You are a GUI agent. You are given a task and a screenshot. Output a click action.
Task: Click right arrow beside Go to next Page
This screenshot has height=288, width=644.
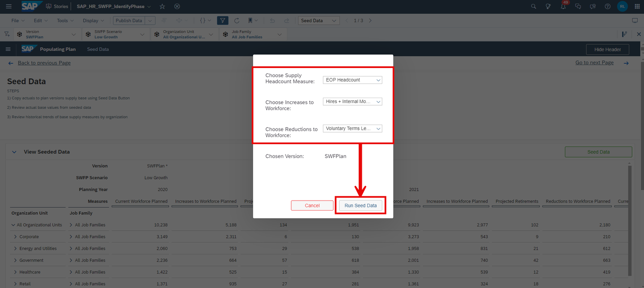point(626,63)
